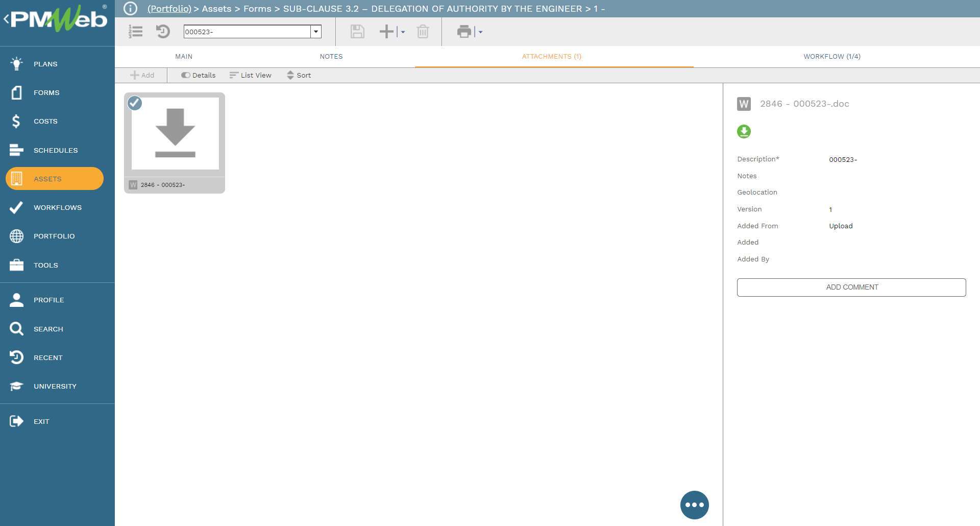This screenshot has width=980, height=526.
Task: Select the Attachments (1) tab
Action: pos(551,57)
